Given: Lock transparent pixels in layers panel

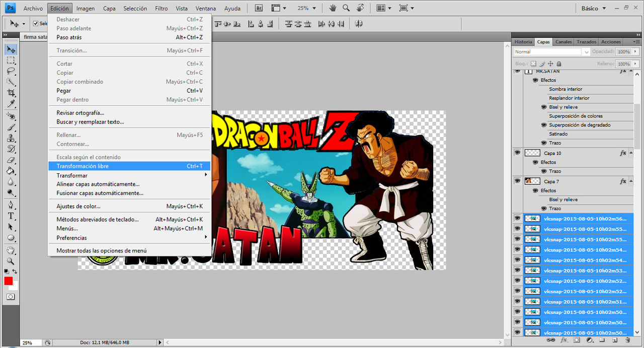Looking at the screenshot, I should (x=533, y=64).
